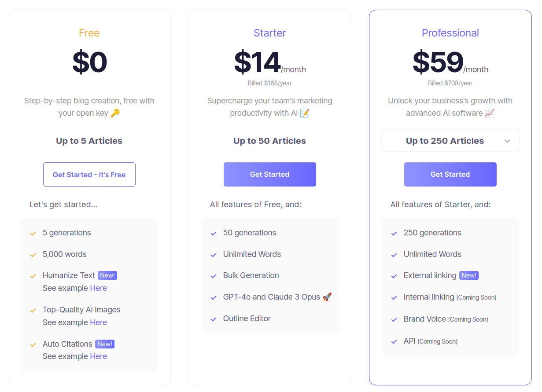Click the New! badge beside Humanize Text
Screen dimensions: 542x392
pyautogui.click(x=107, y=275)
